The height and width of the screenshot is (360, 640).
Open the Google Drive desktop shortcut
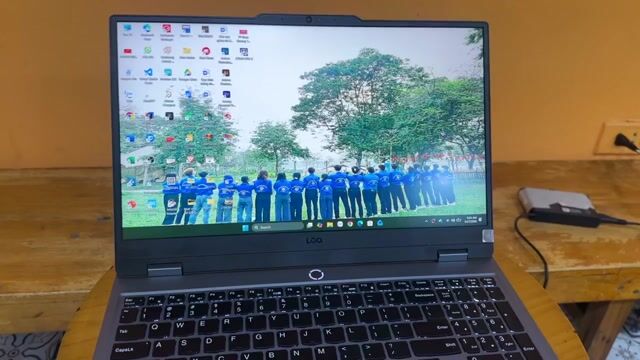pos(187,74)
